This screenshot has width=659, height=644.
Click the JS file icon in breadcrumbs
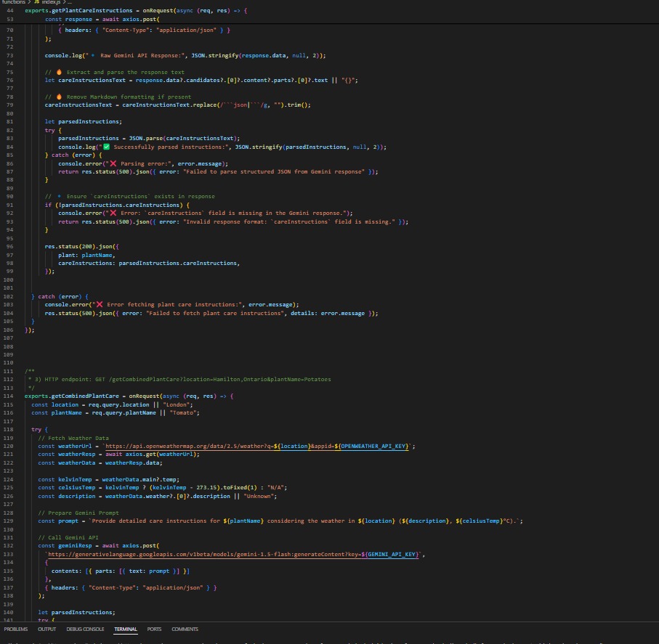37,2
